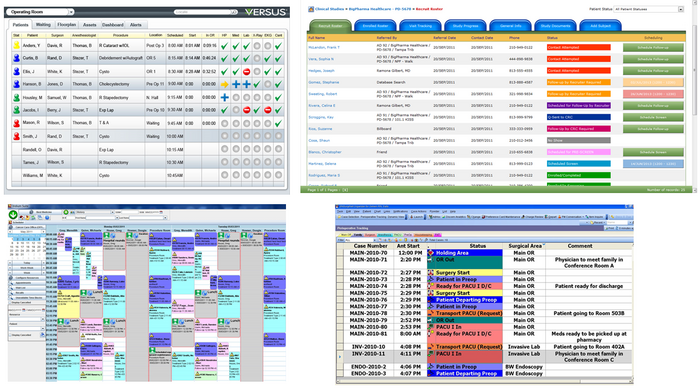Open Martinez, Selena patient link
This screenshot has height=390, width=700.
322,164
